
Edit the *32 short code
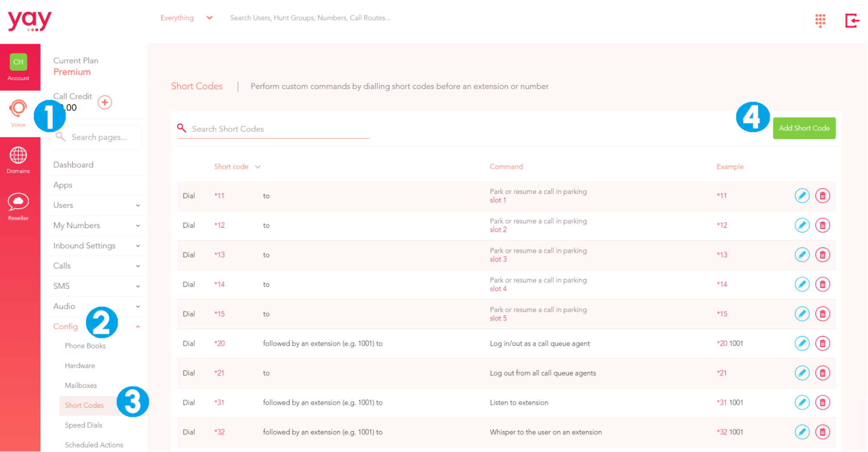[802, 432]
